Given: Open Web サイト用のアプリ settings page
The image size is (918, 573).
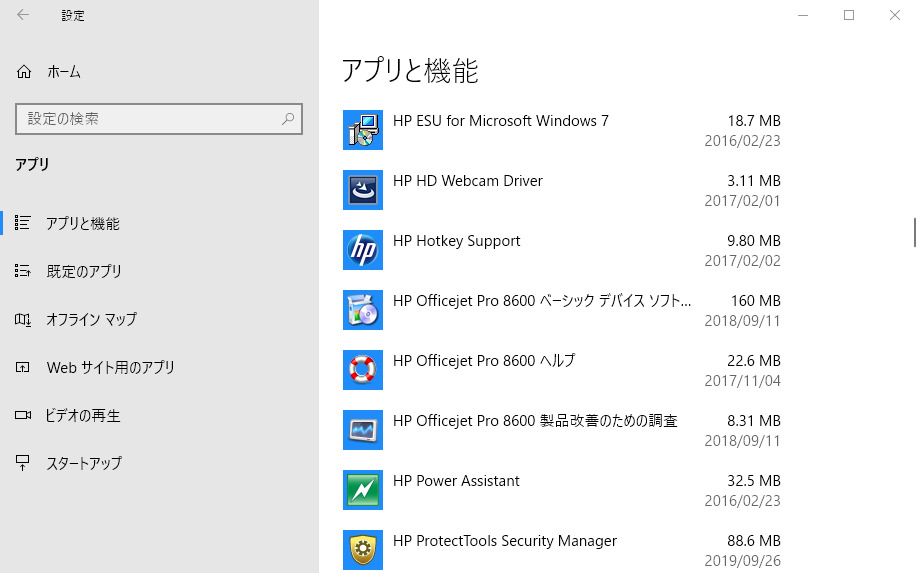Looking at the screenshot, I should pyautogui.click(x=110, y=367).
